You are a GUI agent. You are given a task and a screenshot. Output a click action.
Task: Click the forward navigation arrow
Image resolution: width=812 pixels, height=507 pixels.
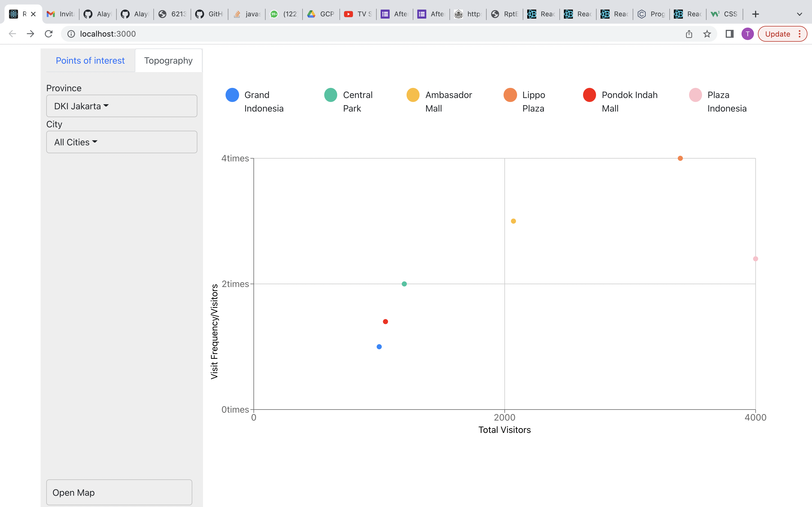(x=30, y=34)
